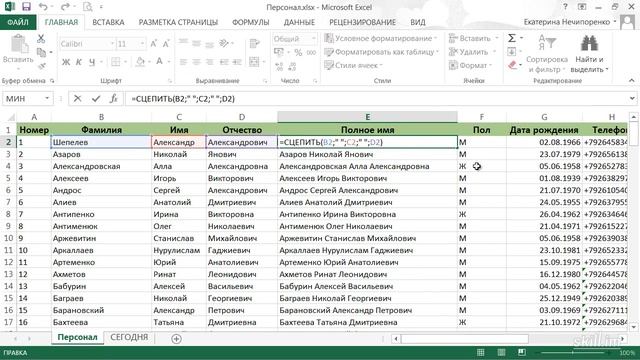Toggle italic К formatting
640x360 pixels.
coord(79,62)
